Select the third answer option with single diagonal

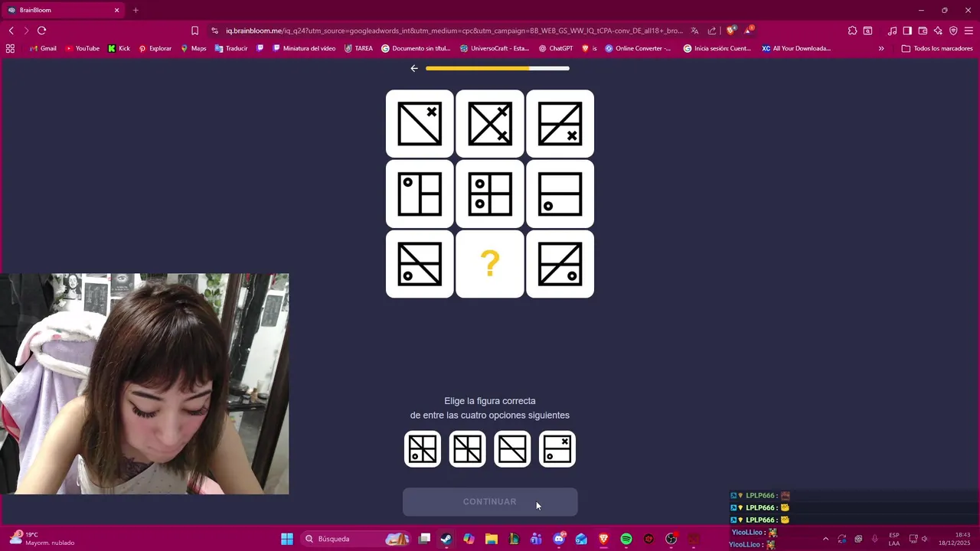(x=512, y=449)
